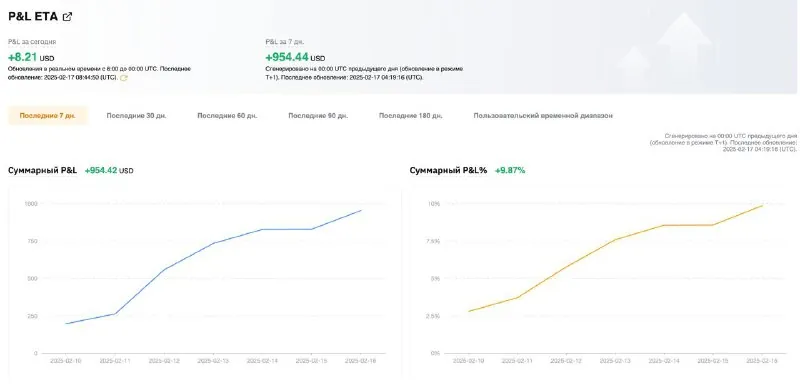The height and width of the screenshot is (384, 800).
Task: Switch to the Последние 60 дн. tab
Action: click(x=227, y=116)
